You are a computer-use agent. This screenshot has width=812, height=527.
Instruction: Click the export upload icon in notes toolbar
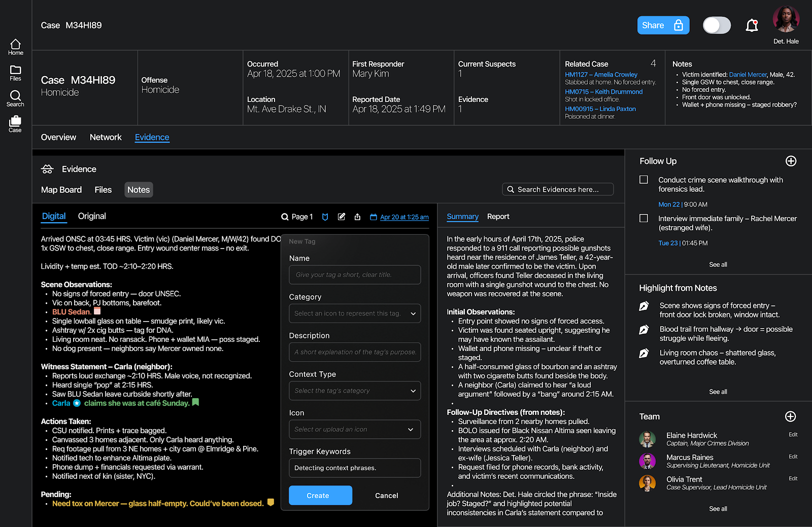tap(357, 217)
